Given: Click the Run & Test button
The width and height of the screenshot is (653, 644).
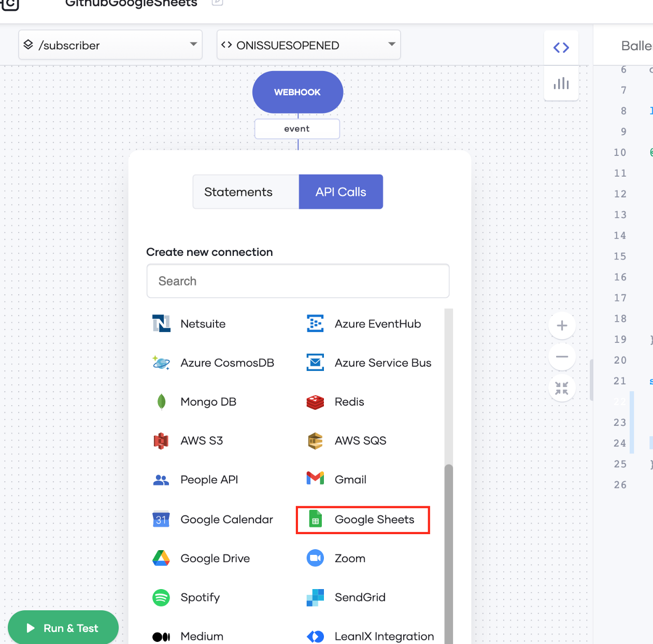Looking at the screenshot, I should tap(63, 627).
